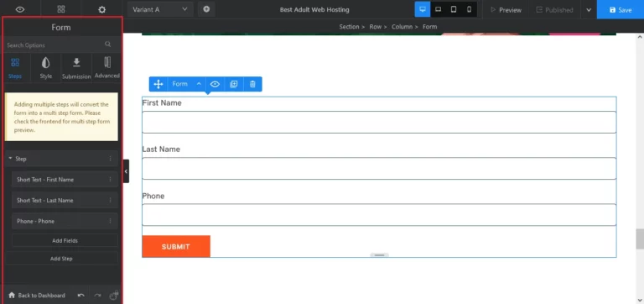Screen dimensions: 644x304
Task: Click the Phone input field
Action: point(379,215)
